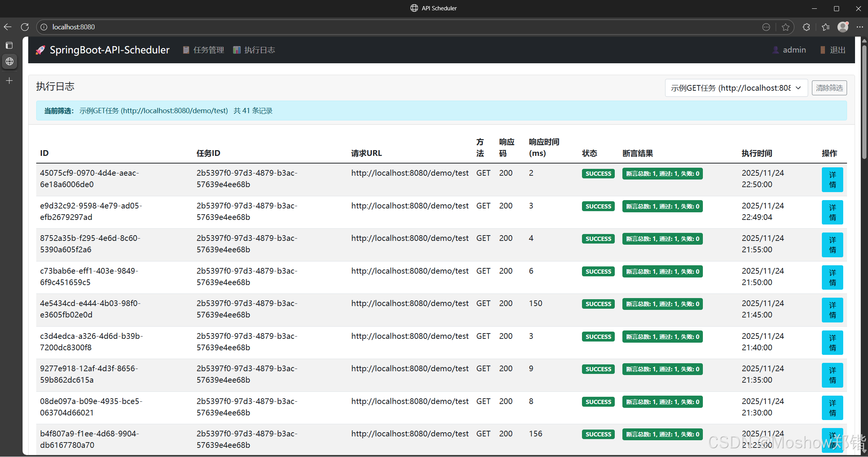The width and height of the screenshot is (868, 457).
Task: Click the 清除筛选 button to clear filters
Action: click(829, 88)
